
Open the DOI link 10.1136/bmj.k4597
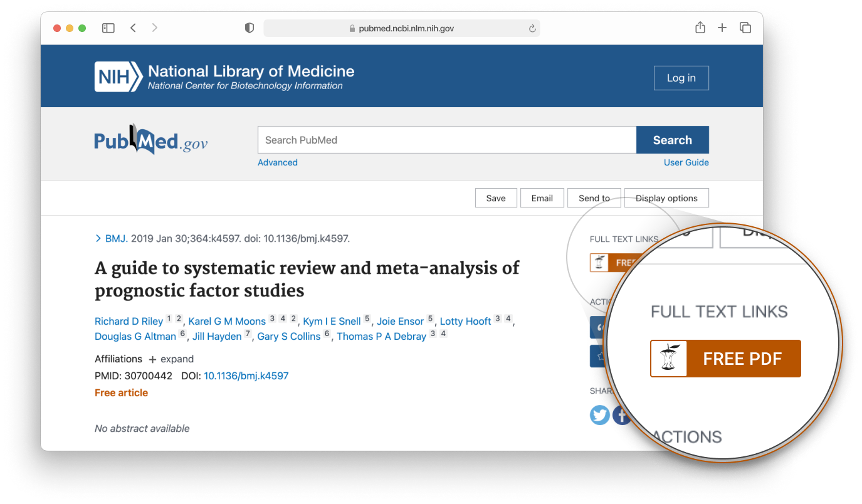(x=246, y=376)
